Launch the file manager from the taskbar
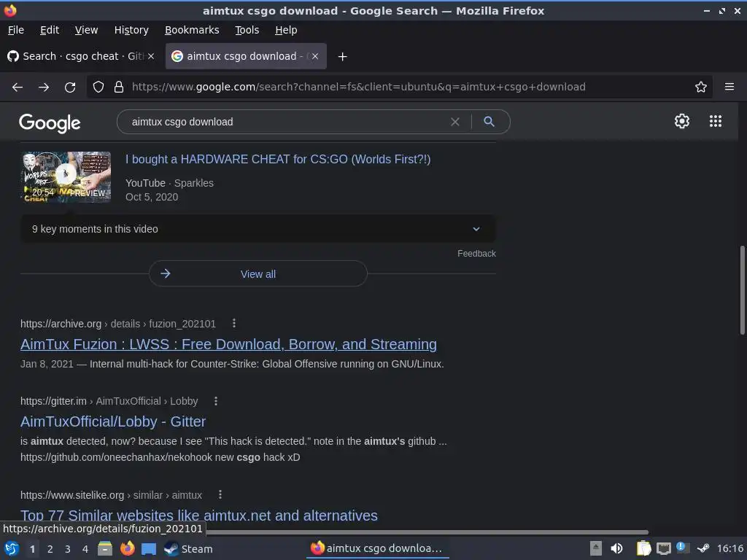The height and width of the screenshot is (560, 747). [105, 548]
